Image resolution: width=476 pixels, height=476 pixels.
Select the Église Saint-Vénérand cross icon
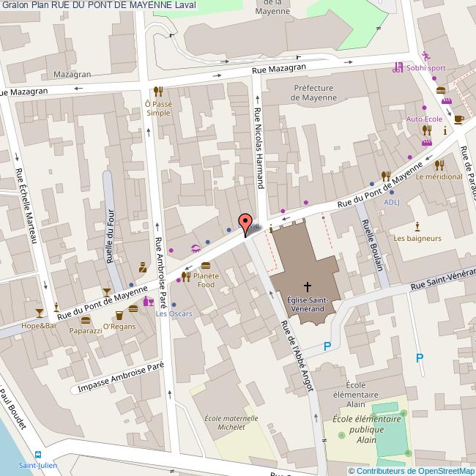coord(308,286)
